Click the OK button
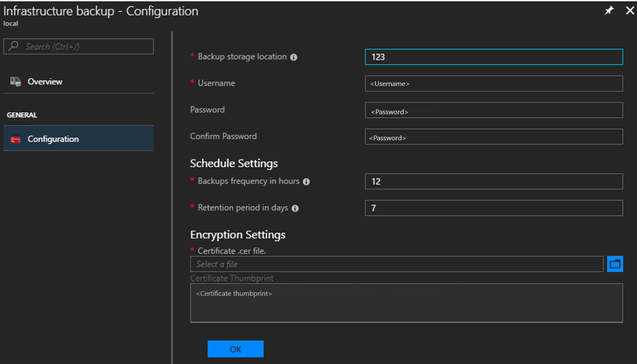Viewport: 637px width, 364px height. [236, 349]
